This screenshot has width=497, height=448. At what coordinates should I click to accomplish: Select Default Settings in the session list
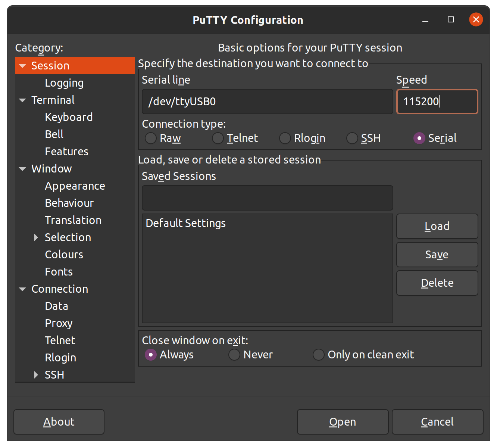[x=268, y=223]
